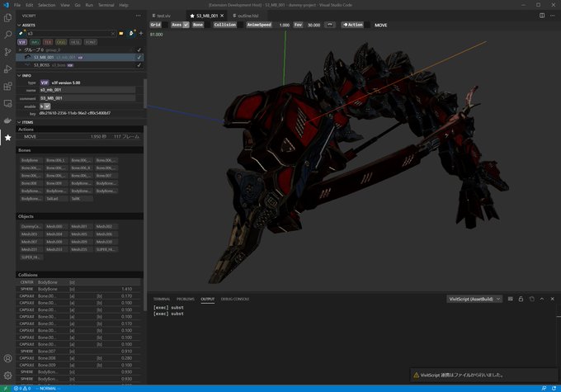Clear the output panel
The image size is (561, 392).
point(511,299)
